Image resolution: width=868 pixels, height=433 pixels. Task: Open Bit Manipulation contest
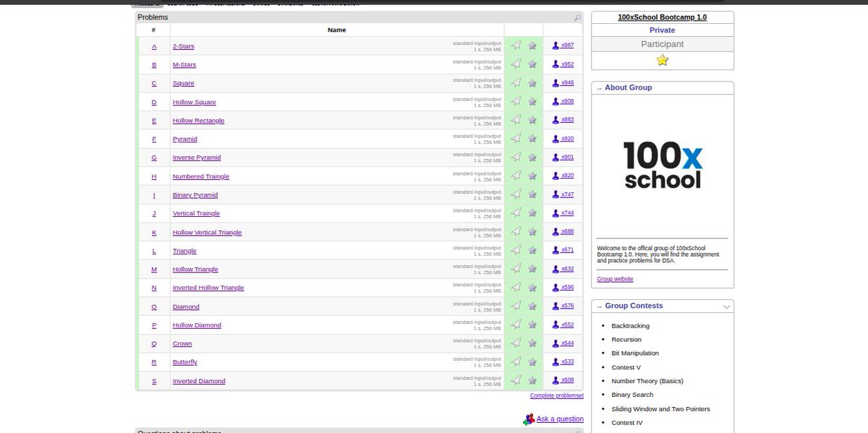(x=635, y=353)
